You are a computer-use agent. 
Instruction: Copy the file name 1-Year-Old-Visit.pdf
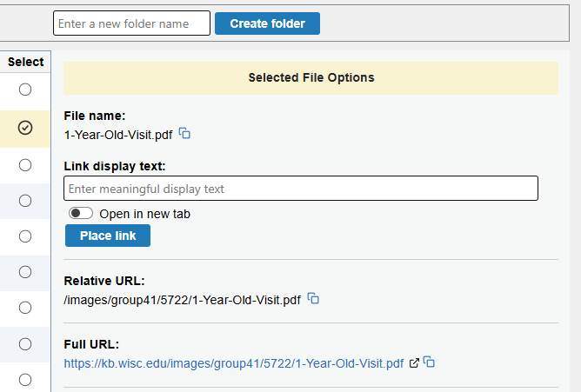pos(184,134)
